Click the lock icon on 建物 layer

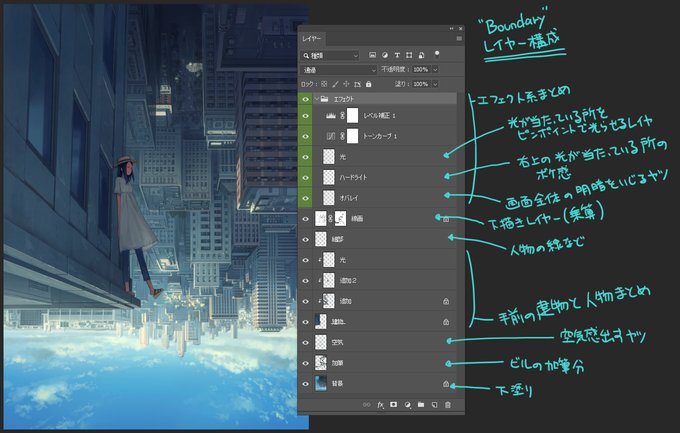[x=446, y=322]
